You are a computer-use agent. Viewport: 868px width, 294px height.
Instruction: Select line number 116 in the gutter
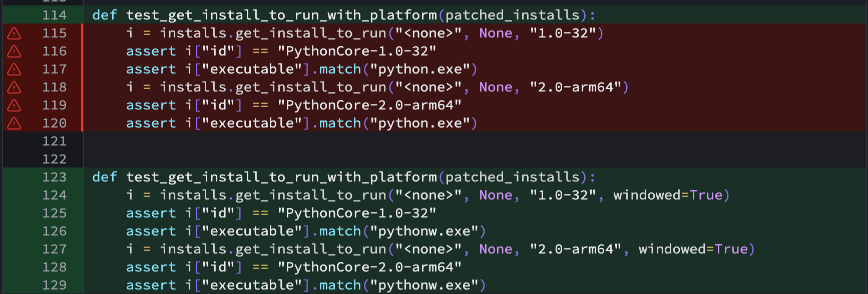pyautogui.click(x=55, y=51)
